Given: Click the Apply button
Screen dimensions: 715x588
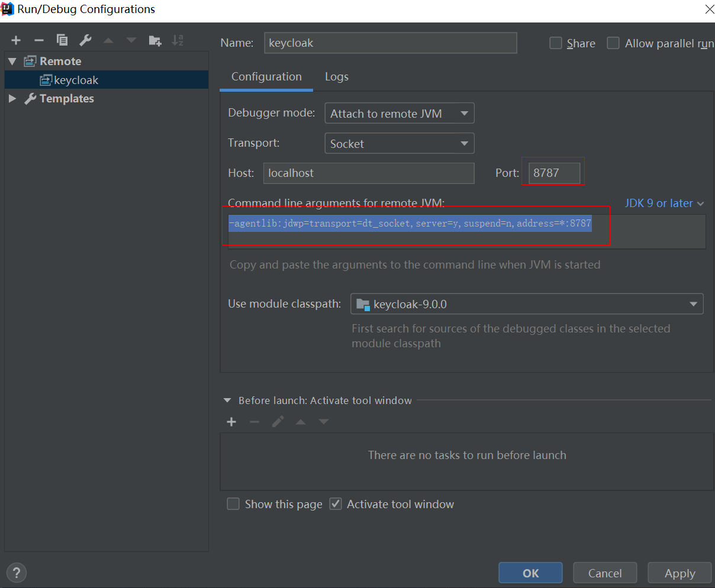Looking at the screenshot, I should 679,573.
